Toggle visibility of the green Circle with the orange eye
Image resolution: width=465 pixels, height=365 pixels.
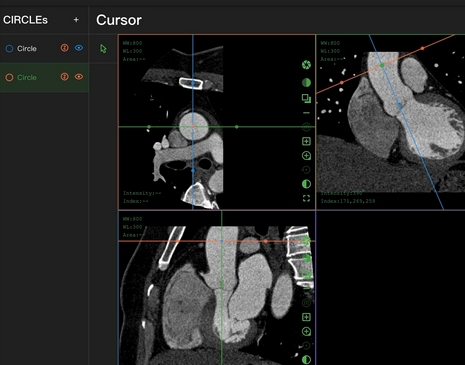point(79,77)
